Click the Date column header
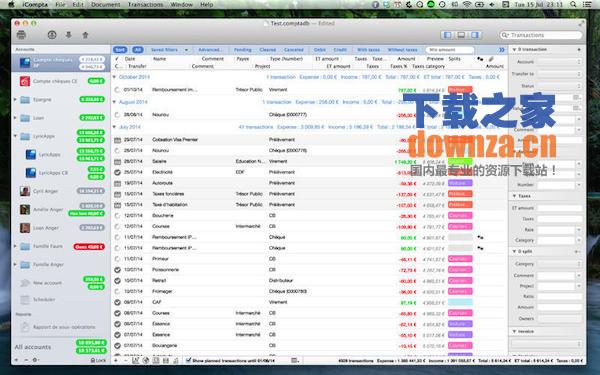The width and height of the screenshot is (600, 375). click(x=130, y=59)
